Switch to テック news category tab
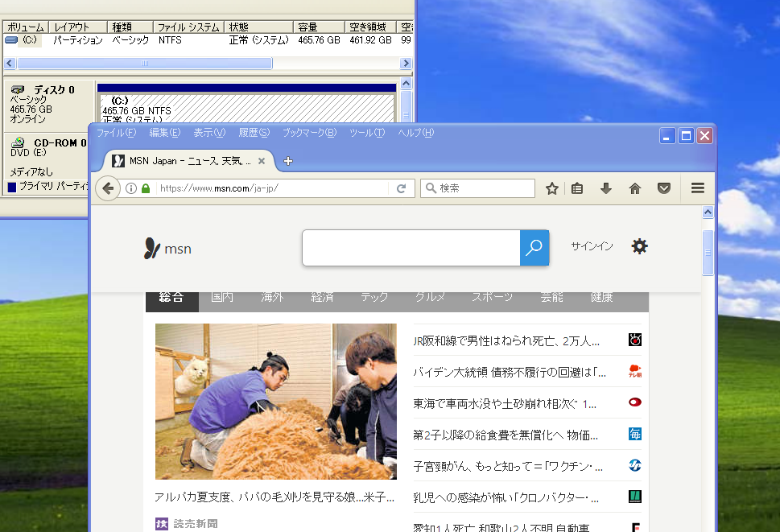Screen dimensions: 780x532 pyautogui.click(x=374, y=298)
